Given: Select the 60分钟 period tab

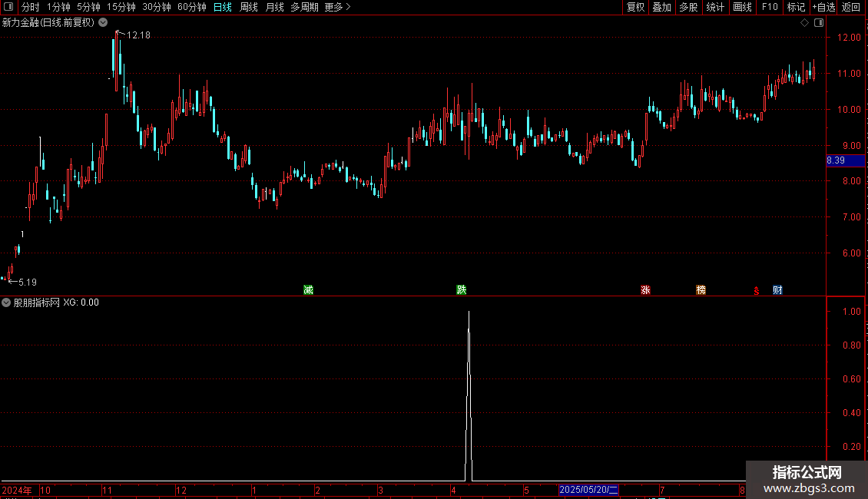Looking at the screenshot, I should [192, 7].
